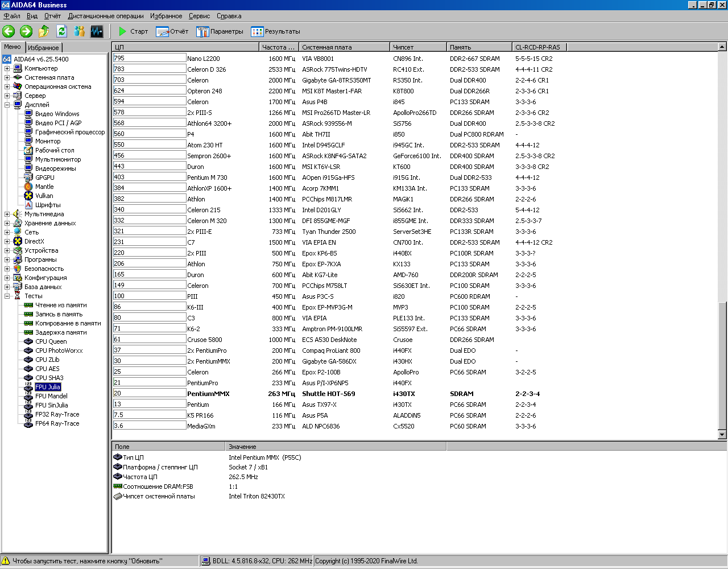Image resolution: width=728 pixels, height=569 pixels.
Task: Sort by the Чипсет column header
Action: 419,47
